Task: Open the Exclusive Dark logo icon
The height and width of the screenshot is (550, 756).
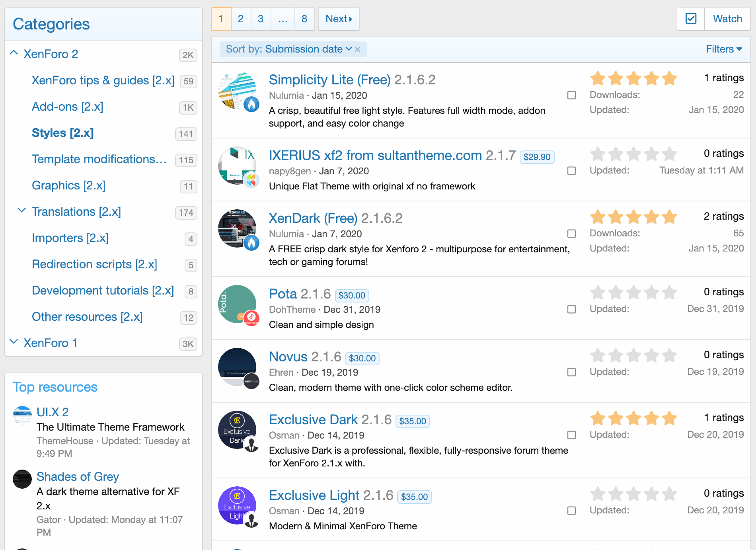Action: point(237,430)
